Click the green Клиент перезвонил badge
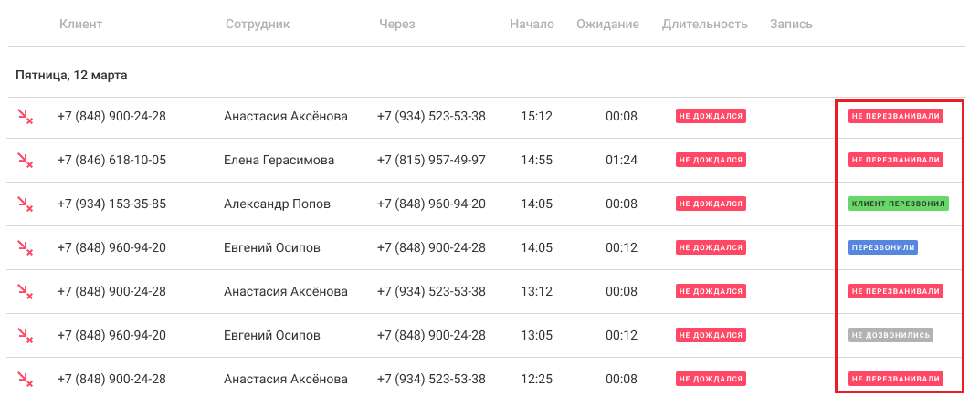 pyautogui.click(x=899, y=204)
